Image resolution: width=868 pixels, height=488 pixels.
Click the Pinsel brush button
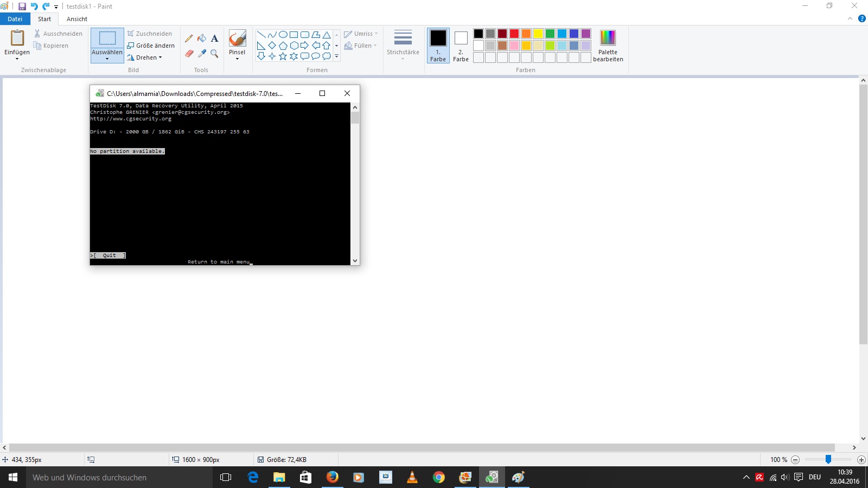coord(237,39)
